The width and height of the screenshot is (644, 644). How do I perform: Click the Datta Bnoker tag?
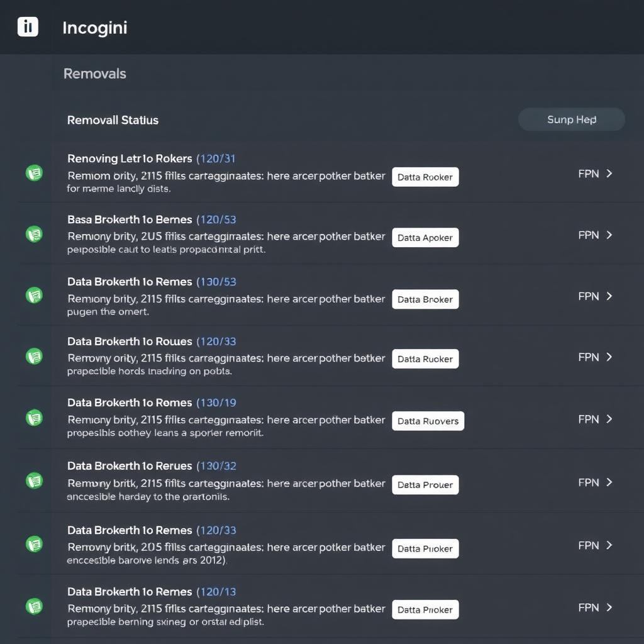pos(425,299)
